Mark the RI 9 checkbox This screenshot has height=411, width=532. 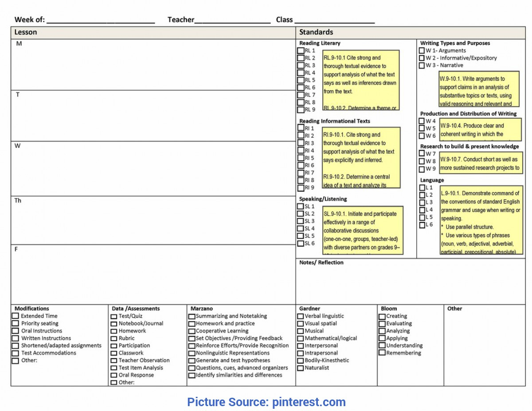(x=301, y=188)
